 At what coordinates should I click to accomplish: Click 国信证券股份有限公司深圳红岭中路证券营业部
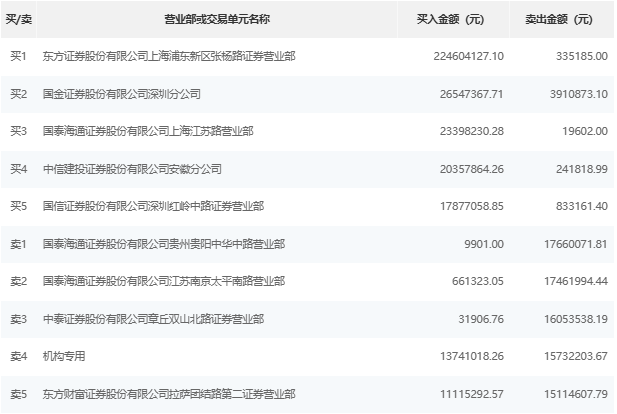coord(153,206)
